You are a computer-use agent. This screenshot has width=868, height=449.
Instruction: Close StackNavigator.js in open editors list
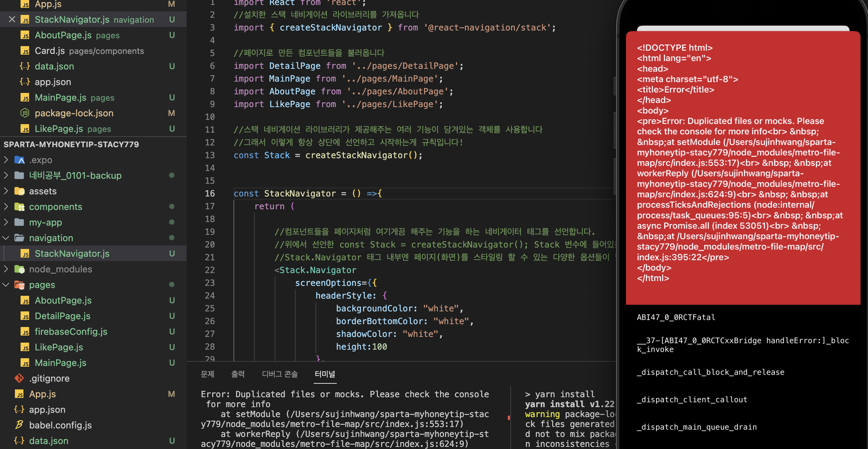coord(12,20)
